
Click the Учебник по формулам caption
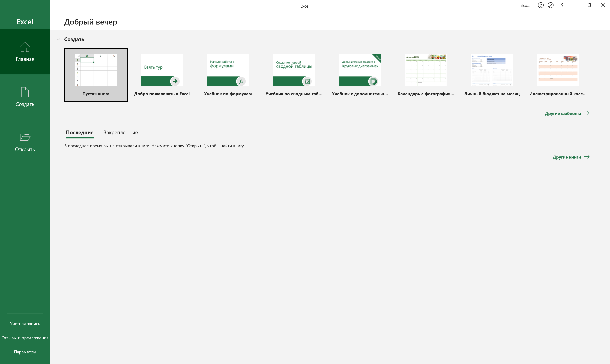click(228, 94)
